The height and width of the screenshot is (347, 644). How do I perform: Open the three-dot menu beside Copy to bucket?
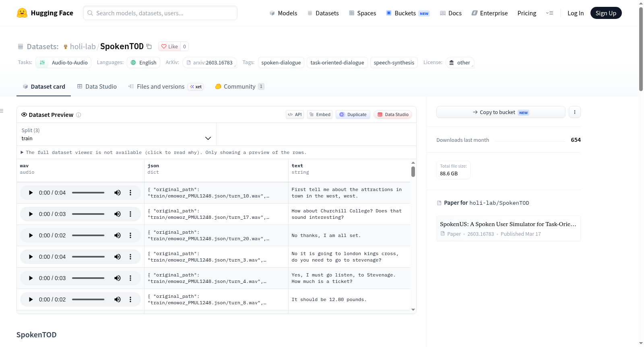tap(575, 112)
